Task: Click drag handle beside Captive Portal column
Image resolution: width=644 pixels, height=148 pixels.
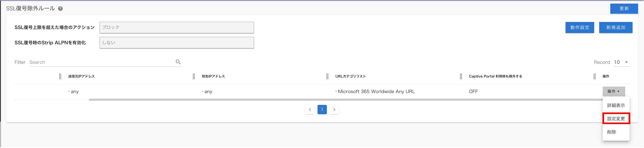Action: coord(461,76)
